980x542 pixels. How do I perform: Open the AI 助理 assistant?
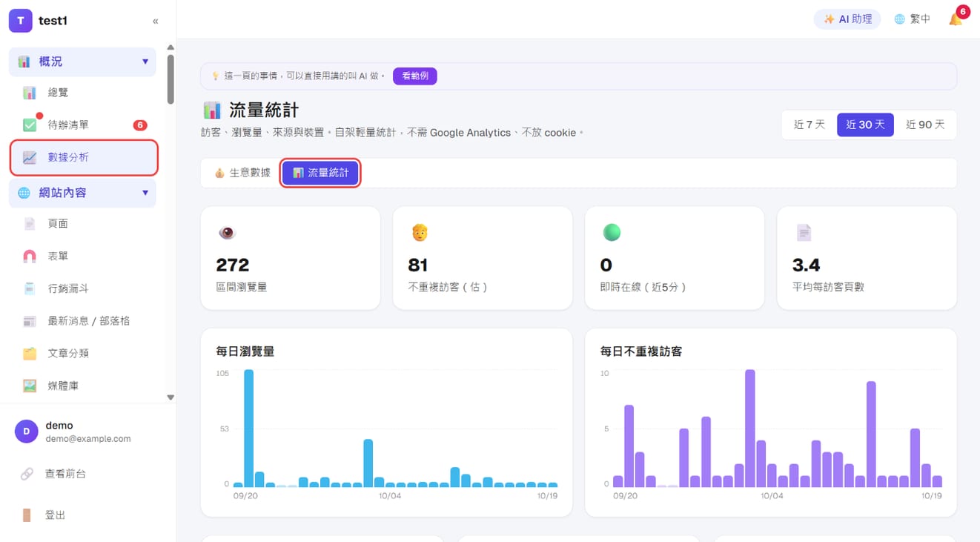pos(847,19)
